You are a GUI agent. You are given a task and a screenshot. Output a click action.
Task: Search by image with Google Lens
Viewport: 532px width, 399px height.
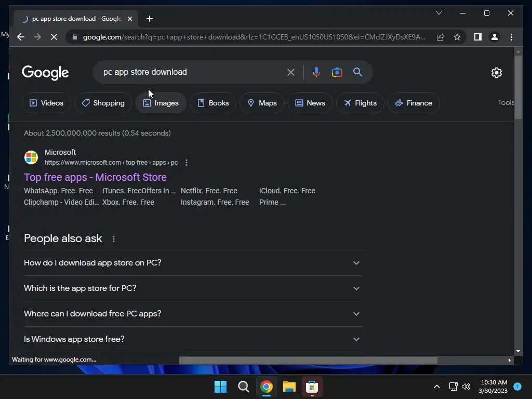(337, 72)
